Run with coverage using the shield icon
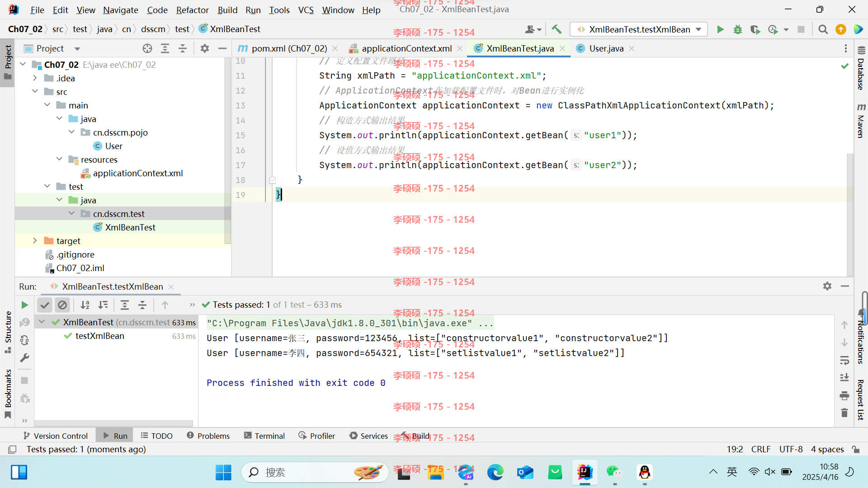The image size is (868, 488). (x=755, y=29)
